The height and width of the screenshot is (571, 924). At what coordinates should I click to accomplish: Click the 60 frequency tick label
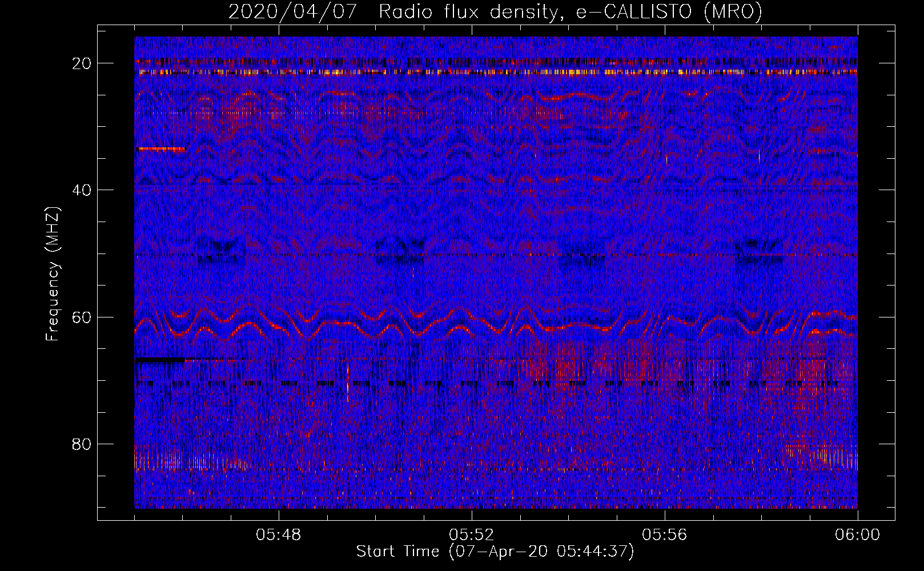pos(82,317)
